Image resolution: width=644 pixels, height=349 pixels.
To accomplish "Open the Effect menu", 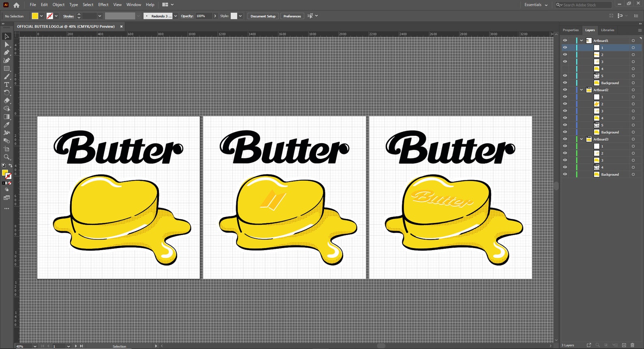I will point(103,5).
